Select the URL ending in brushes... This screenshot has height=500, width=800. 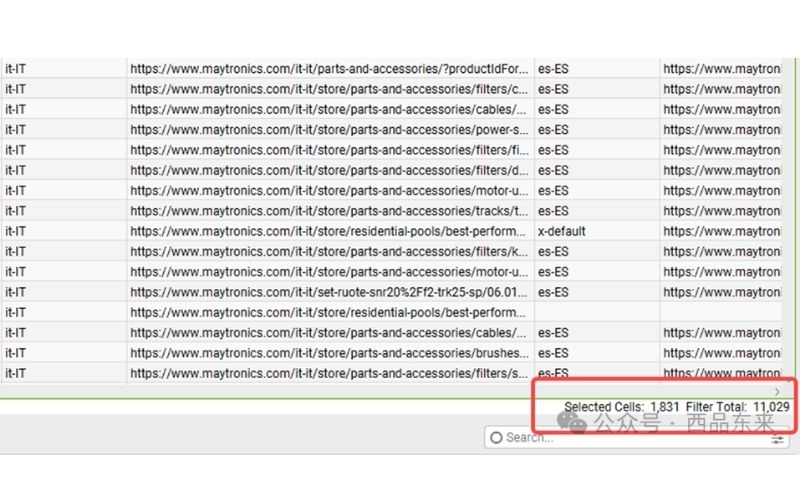(329, 353)
